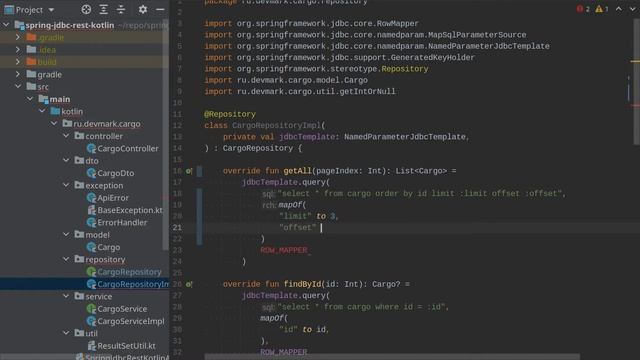Open the CargoServiceImpl class
Image resolution: width=640 pixels, height=360 pixels.
coord(131,321)
